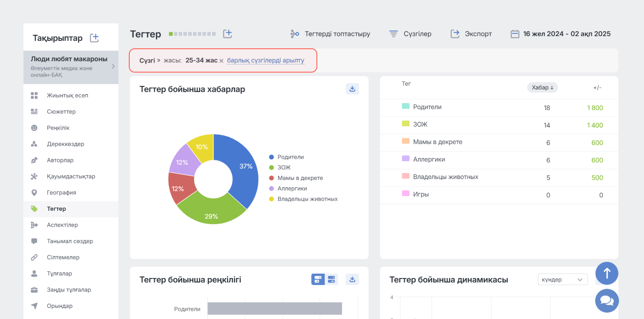
Task: Click барлық сүзгілерді арылту link
Action: [x=266, y=60]
